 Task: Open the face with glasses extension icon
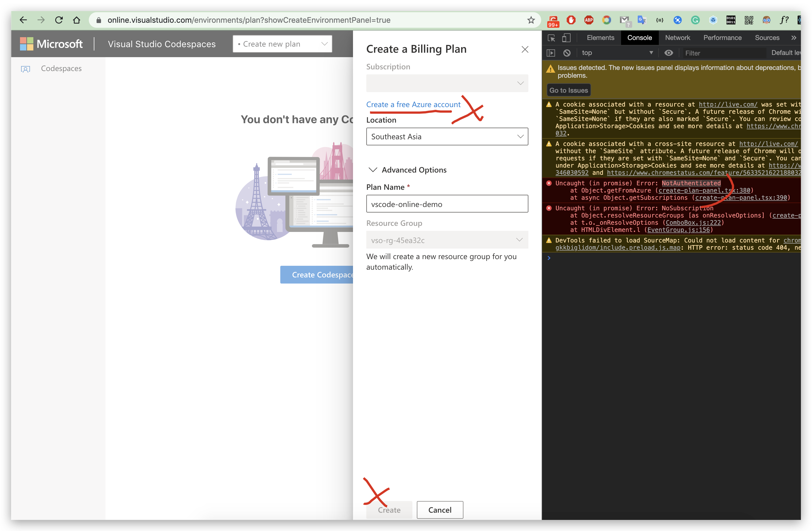coord(766,20)
